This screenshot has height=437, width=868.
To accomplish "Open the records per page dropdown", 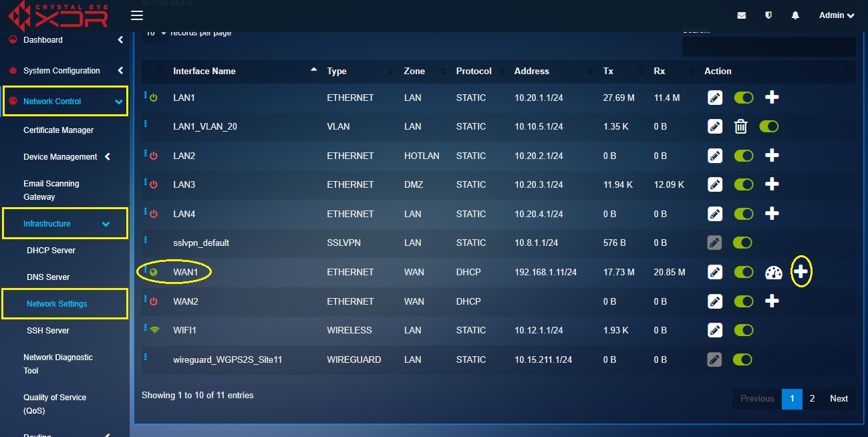I will pyautogui.click(x=155, y=33).
